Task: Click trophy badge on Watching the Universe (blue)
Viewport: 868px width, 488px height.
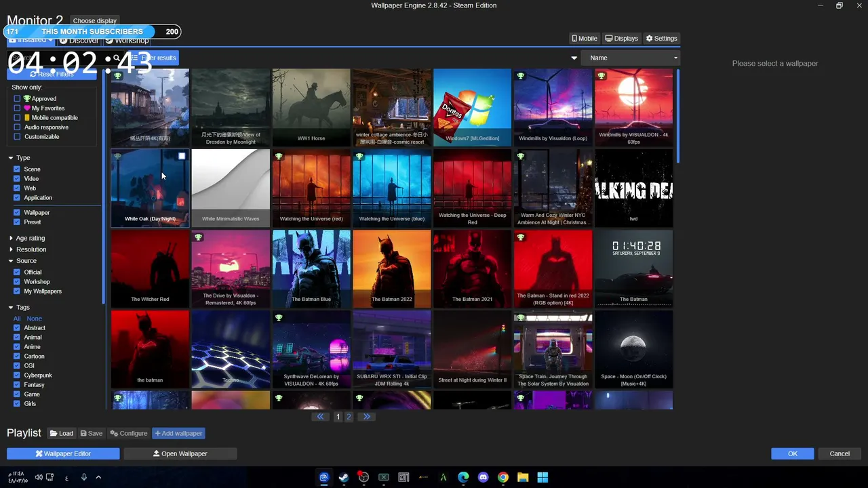Action: tap(359, 157)
